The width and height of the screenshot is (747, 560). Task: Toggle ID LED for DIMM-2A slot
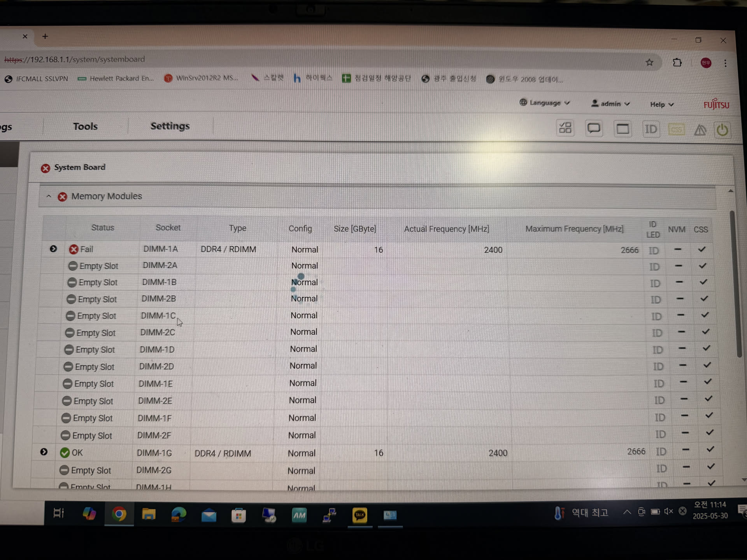click(654, 267)
